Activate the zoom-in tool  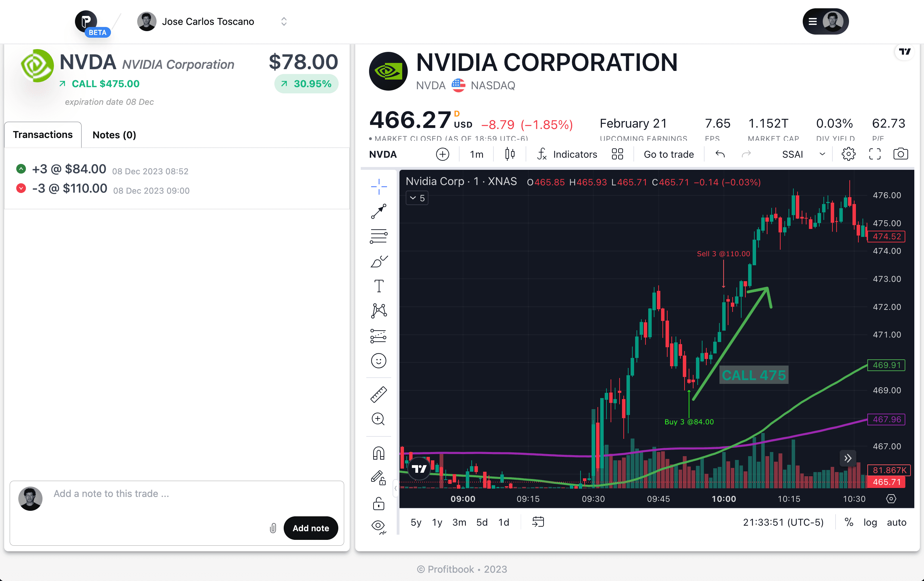click(x=378, y=419)
